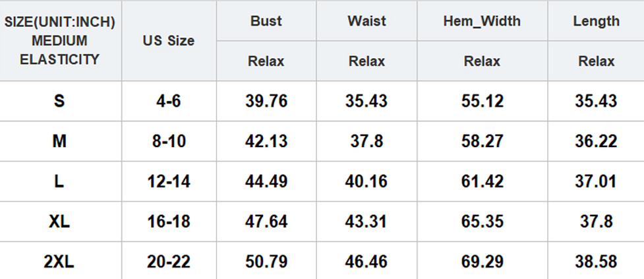Select the XL size row label

coord(60,222)
